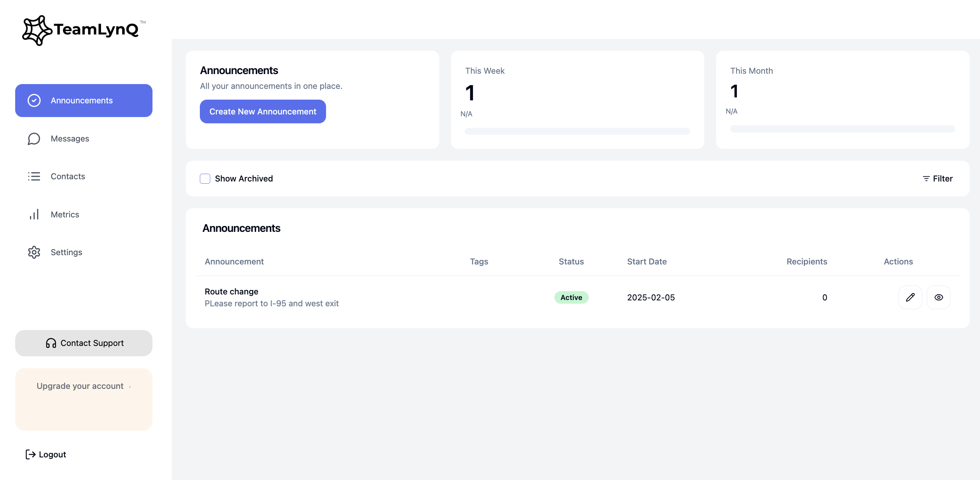Screen dimensions: 980x480
Task: Go to the Metrics menu item
Action: (x=65, y=214)
